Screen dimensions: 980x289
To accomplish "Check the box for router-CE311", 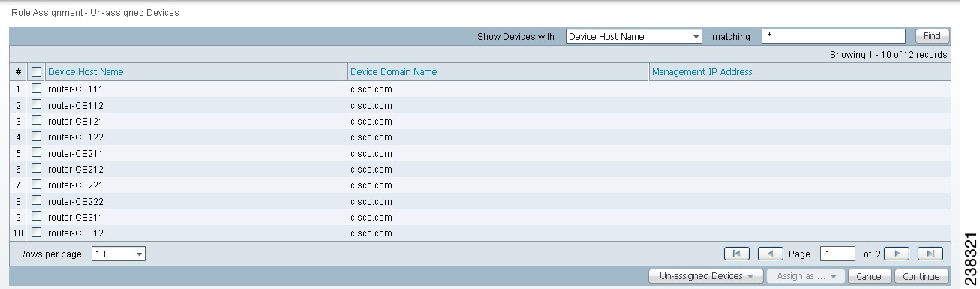I will tap(36, 217).
